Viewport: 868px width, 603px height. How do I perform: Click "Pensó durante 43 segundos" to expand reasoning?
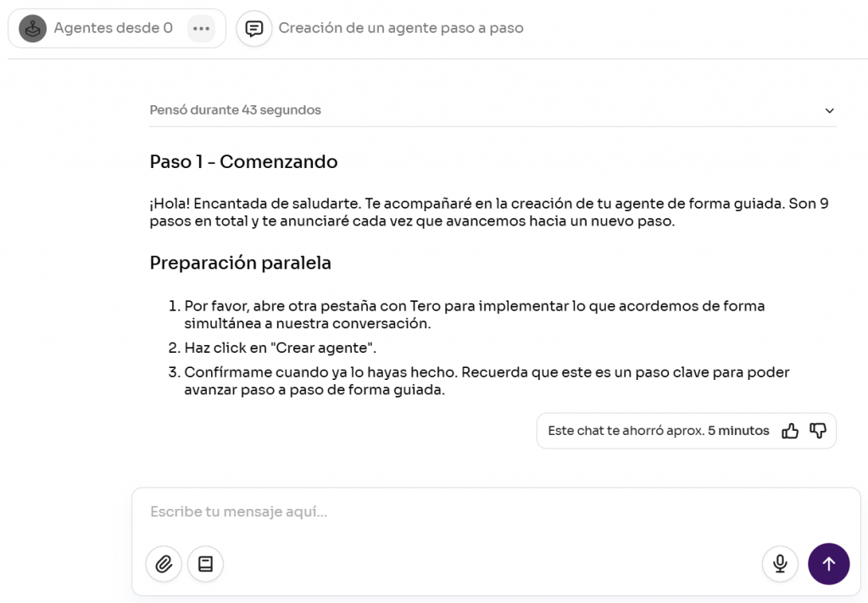pos(235,110)
